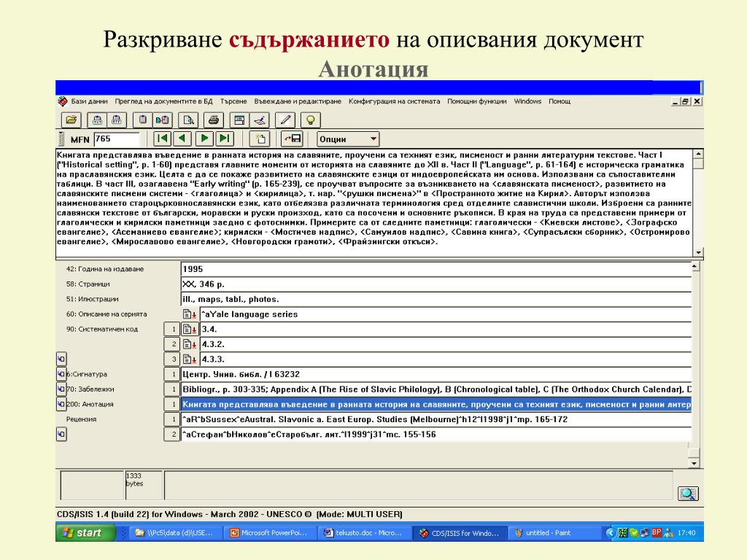This screenshot has width=747, height=560.
Task: Open the \\Pc5\data folder taskbar button
Action: 175,533
